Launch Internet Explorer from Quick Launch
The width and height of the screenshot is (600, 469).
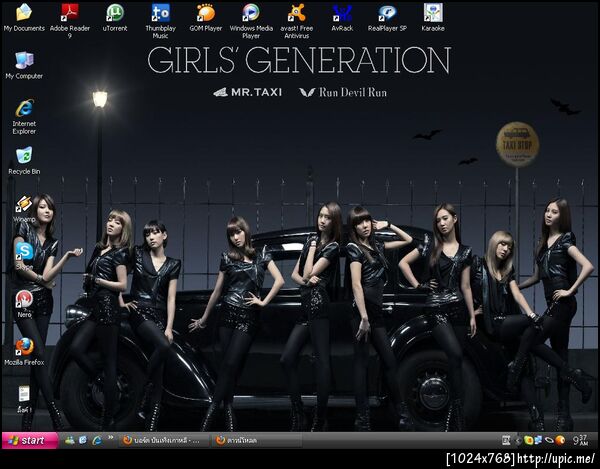[x=97, y=440]
